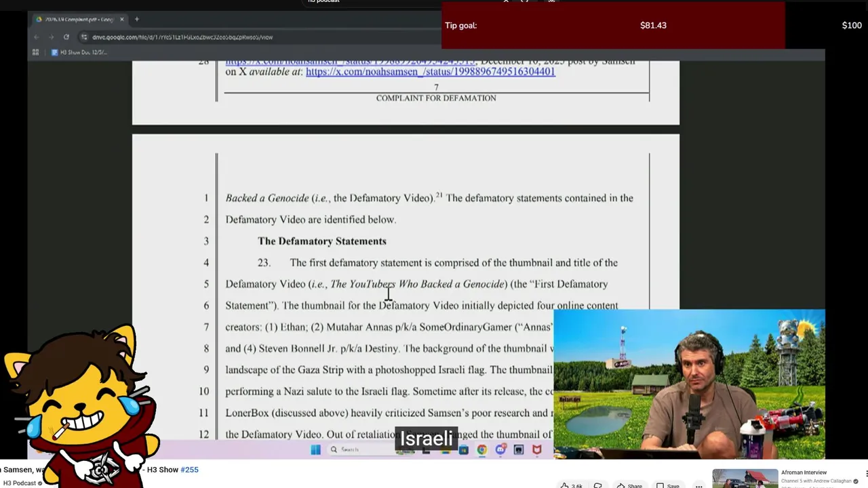Open Chrome from the taskbar

click(481, 449)
